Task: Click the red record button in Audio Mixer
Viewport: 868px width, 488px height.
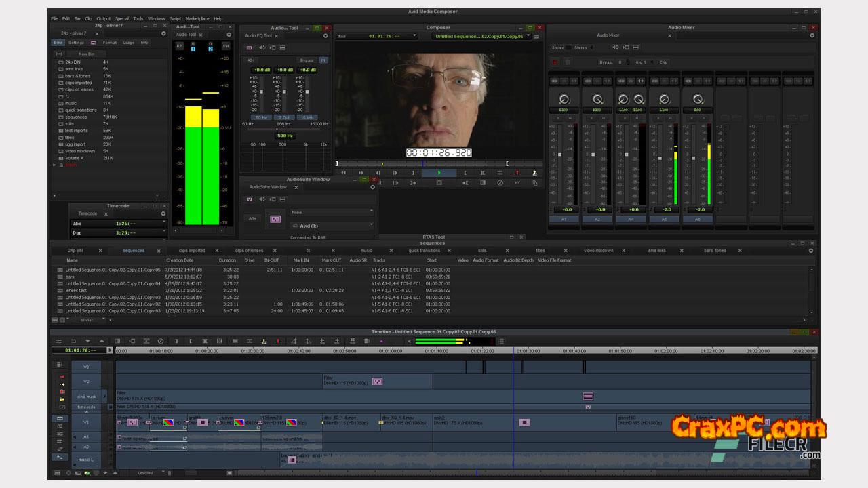Action: pyautogui.click(x=555, y=62)
